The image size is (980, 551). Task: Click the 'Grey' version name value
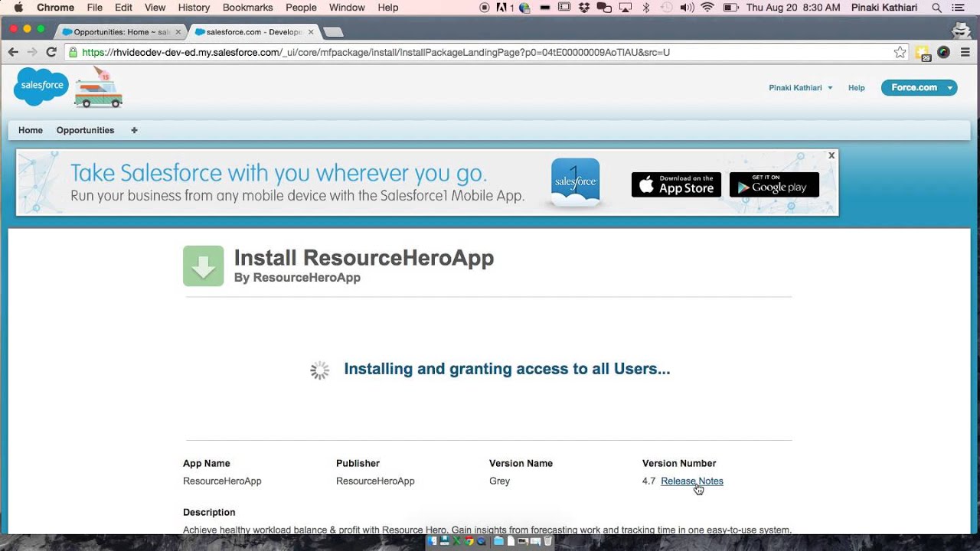499,481
